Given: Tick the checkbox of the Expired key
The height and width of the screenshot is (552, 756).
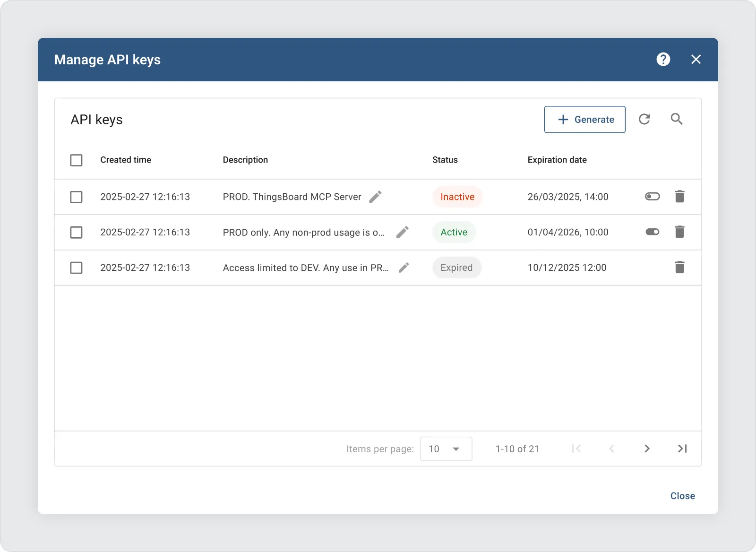Looking at the screenshot, I should point(76,268).
